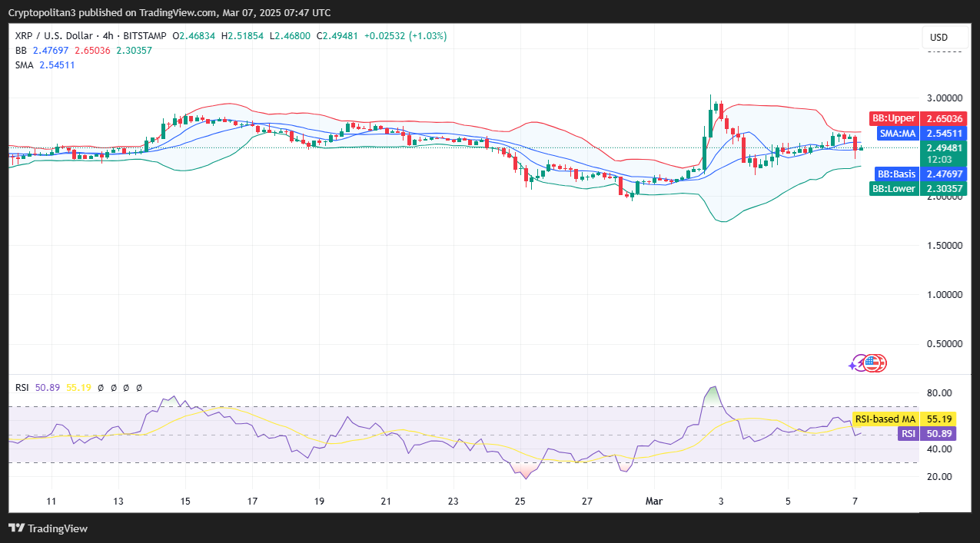Image resolution: width=980 pixels, height=543 pixels.
Task: Click the RSI-based MA value label
Action: pos(885,419)
